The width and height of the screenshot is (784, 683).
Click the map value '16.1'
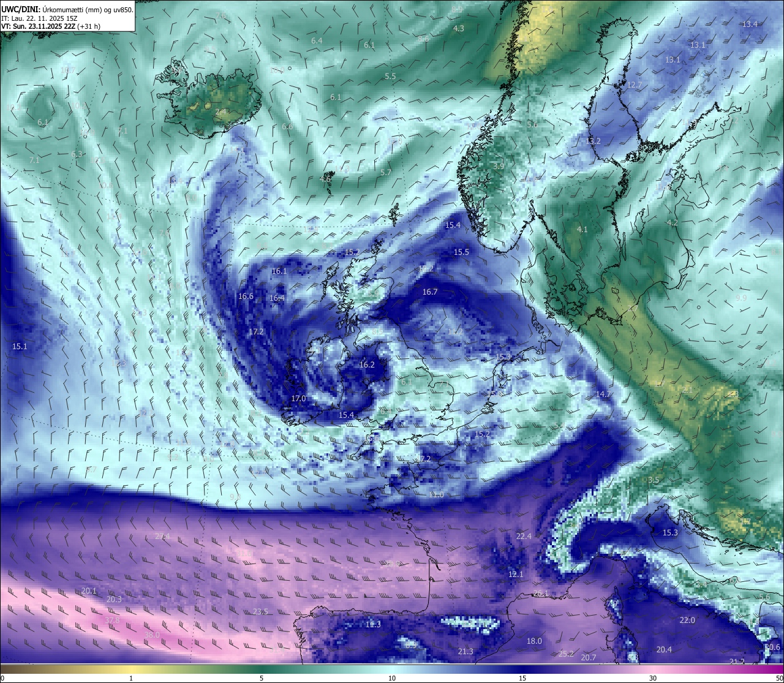[279, 271]
